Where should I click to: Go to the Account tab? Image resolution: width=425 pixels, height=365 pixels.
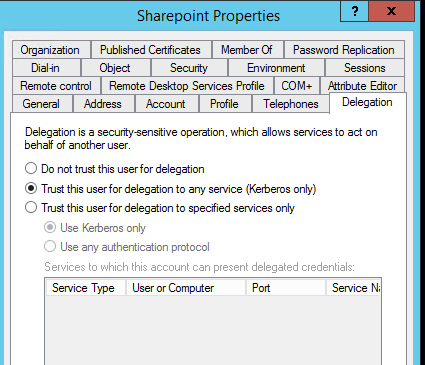tap(166, 104)
